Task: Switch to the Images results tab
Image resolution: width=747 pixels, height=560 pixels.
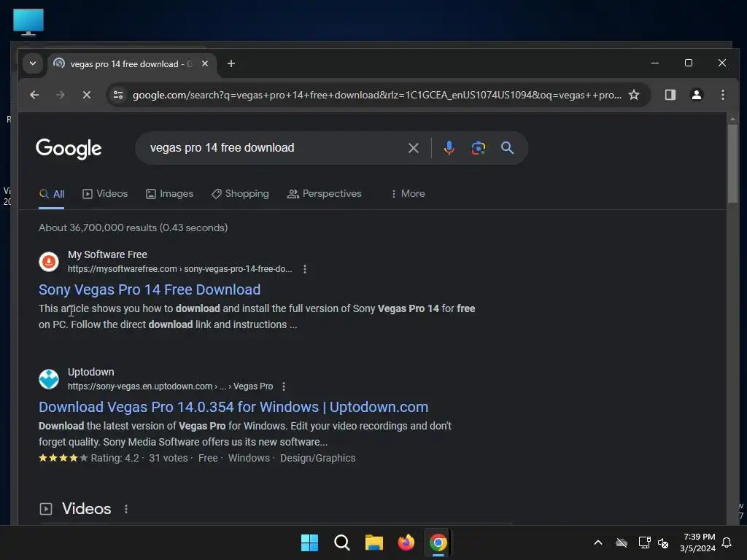Action: (x=169, y=194)
